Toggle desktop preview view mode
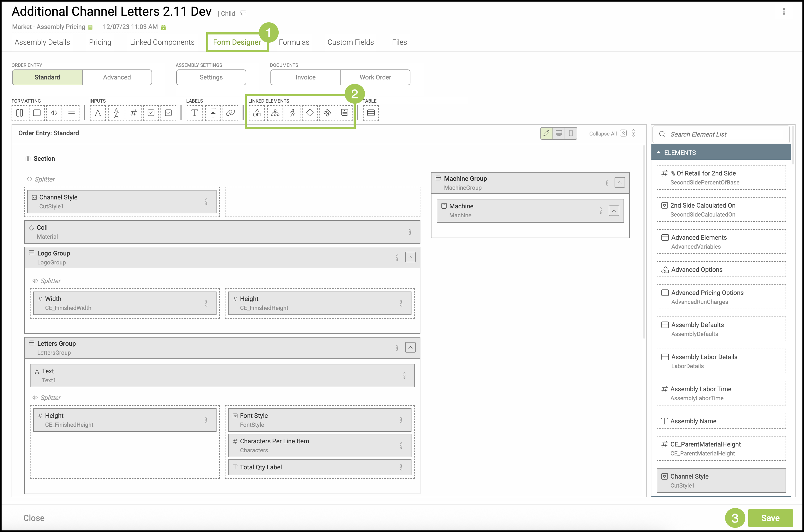Viewport: 804px width, 532px height. tap(559, 133)
